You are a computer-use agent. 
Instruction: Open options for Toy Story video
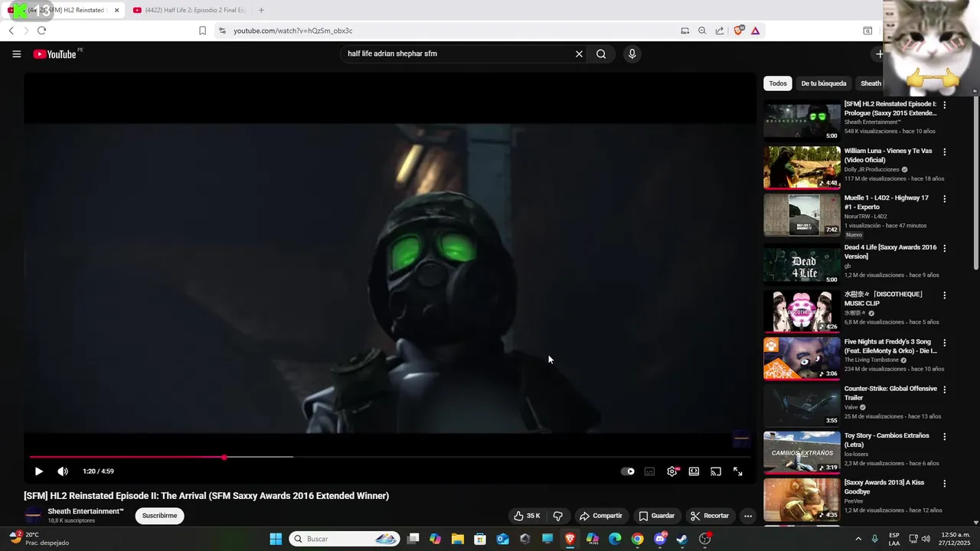945,437
